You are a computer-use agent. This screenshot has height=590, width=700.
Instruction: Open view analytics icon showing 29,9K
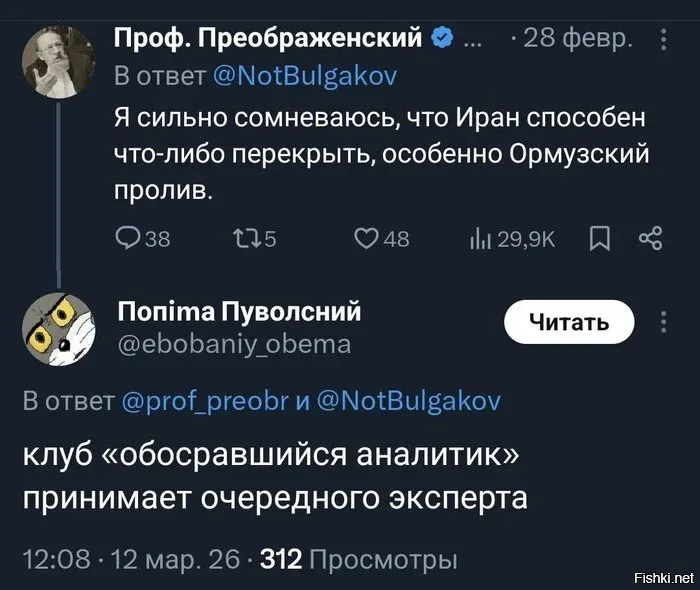(481, 238)
